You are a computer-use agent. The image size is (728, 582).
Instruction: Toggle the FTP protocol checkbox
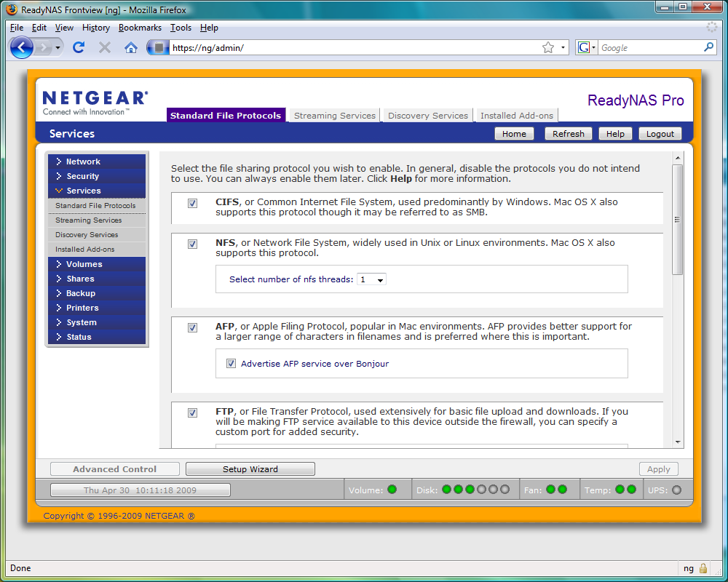coord(192,412)
